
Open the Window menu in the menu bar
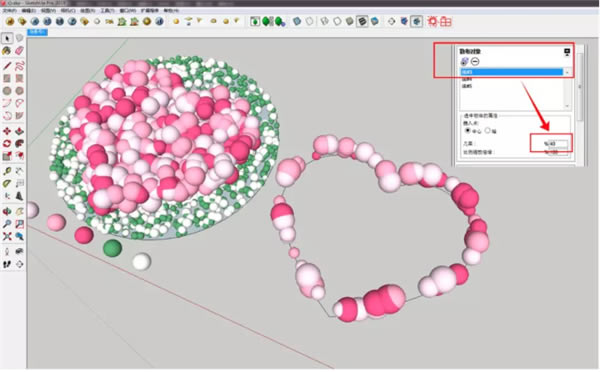127,10
